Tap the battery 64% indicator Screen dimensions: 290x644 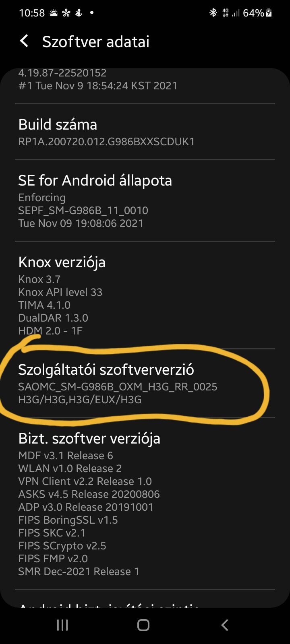tap(257, 13)
